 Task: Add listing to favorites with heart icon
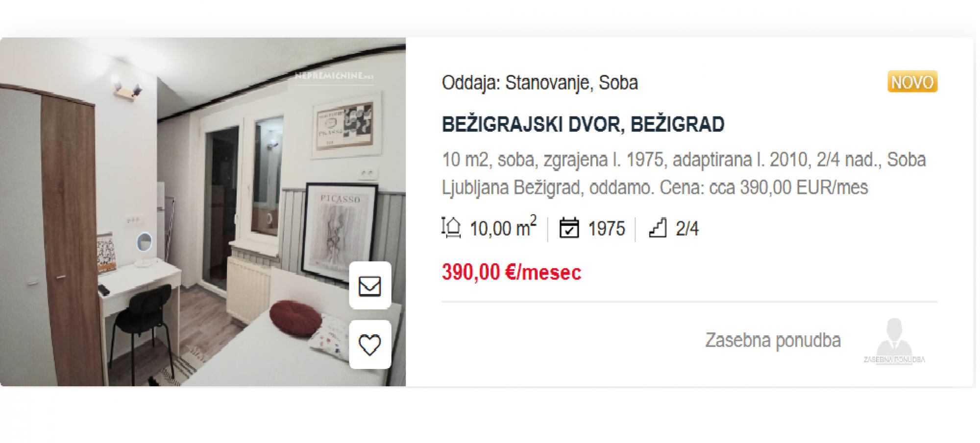click(370, 345)
